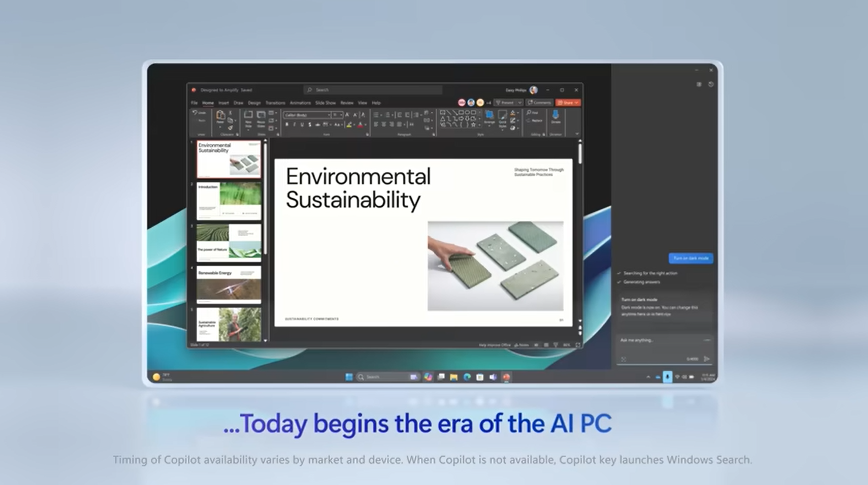Switch to the Design tab
The image size is (868, 485).
[254, 103]
